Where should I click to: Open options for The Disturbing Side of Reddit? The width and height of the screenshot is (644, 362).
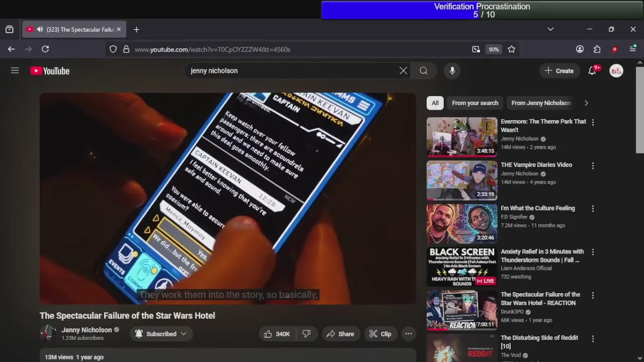click(593, 339)
